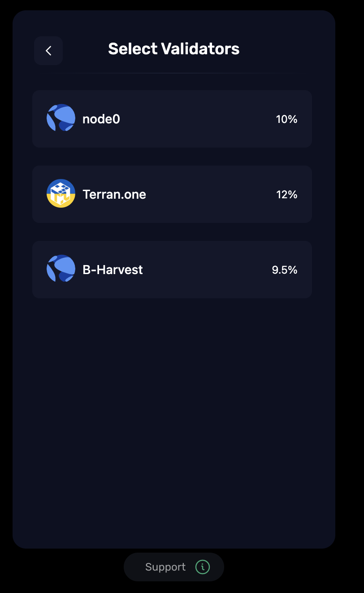Screen dimensions: 364x593
Task: Click the Terran.one blue and yellow logo
Action: coord(61,193)
